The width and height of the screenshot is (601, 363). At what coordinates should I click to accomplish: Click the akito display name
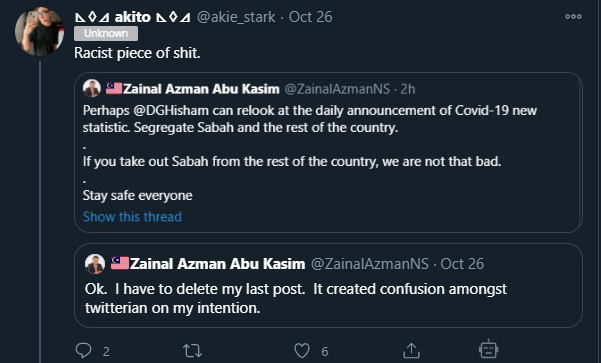tap(133, 17)
